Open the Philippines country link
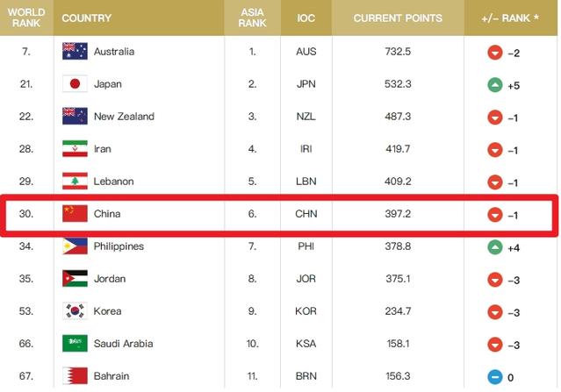Screen dimensions: 561x392 tap(119, 246)
